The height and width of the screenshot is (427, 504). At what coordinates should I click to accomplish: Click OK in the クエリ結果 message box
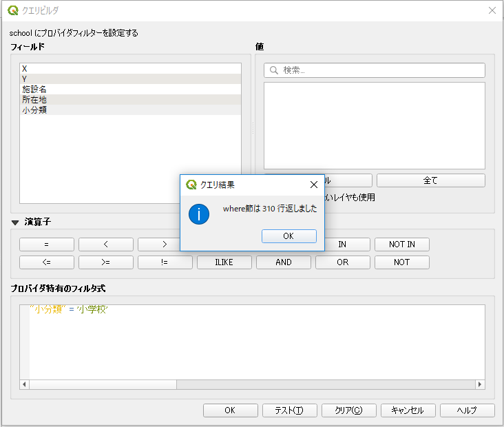289,236
